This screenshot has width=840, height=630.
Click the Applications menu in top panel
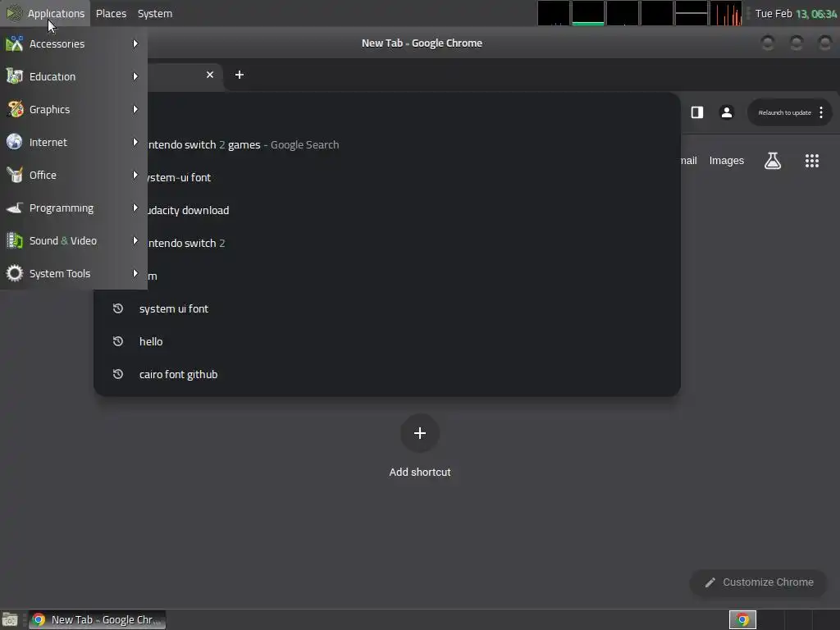46,13
